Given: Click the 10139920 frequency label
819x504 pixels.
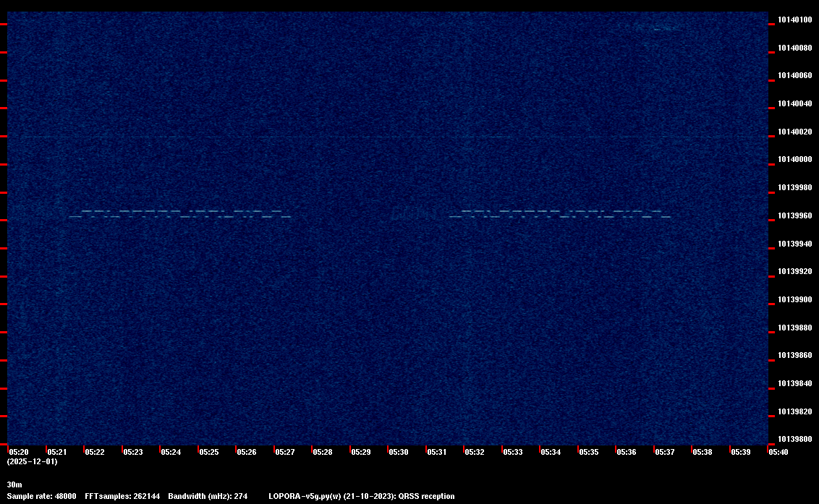Looking at the screenshot, I should click(795, 272).
